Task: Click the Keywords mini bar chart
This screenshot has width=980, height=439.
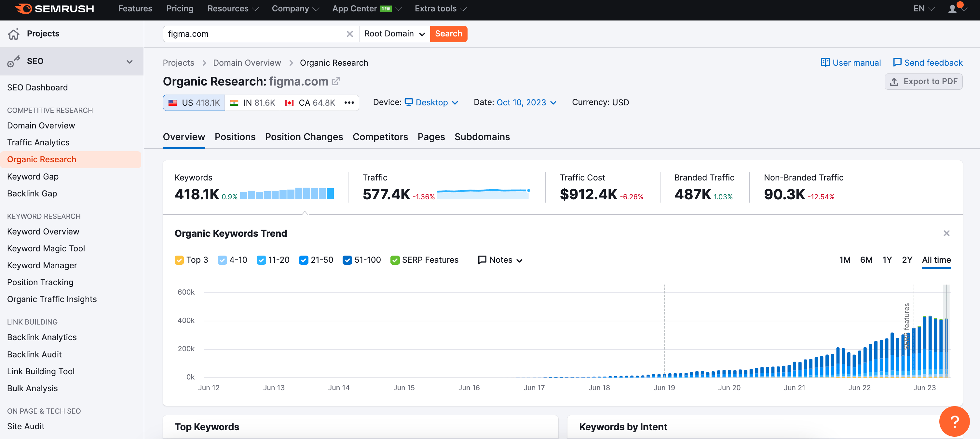Action: 286,193
